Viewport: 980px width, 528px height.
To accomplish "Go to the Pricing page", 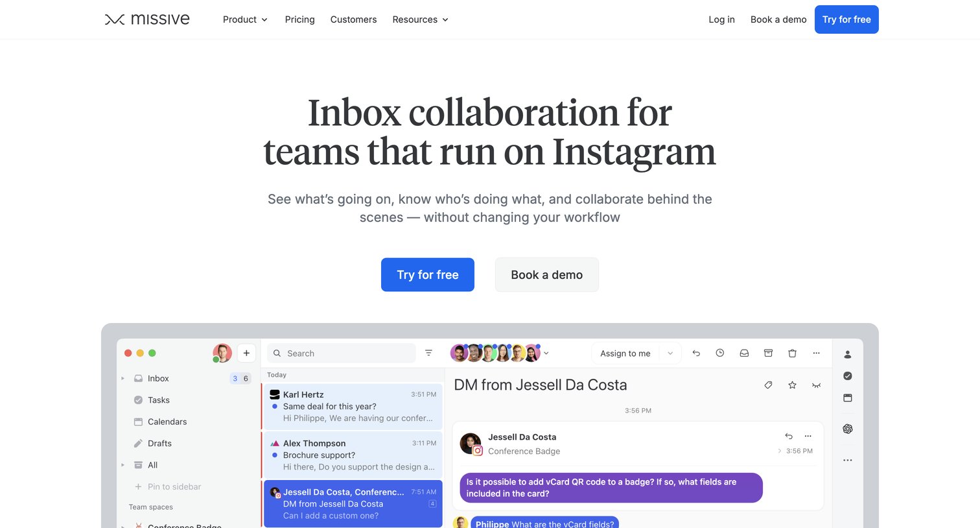I will click(x=299, y=19).
